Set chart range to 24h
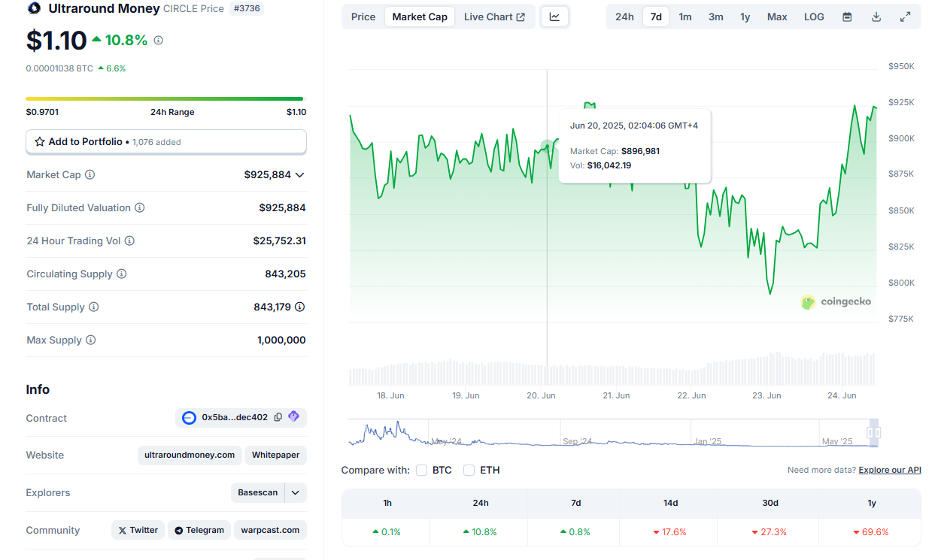935x560 pixels. (624, 17)
